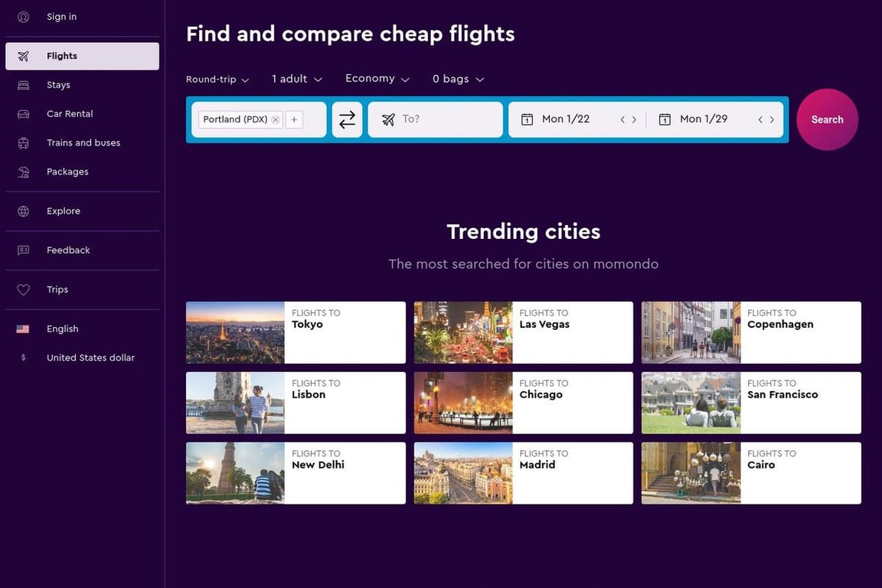The width and height of the screenshot is (882, 588).
Task: Open Stays from the sidebar
Action: coord(58,85)
